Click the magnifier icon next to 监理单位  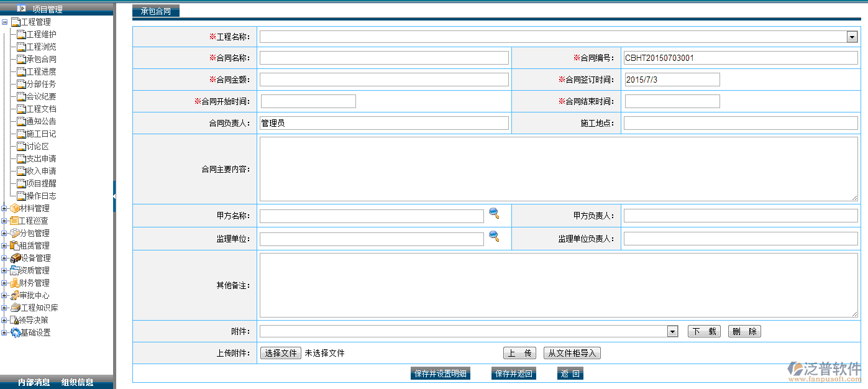494,236
